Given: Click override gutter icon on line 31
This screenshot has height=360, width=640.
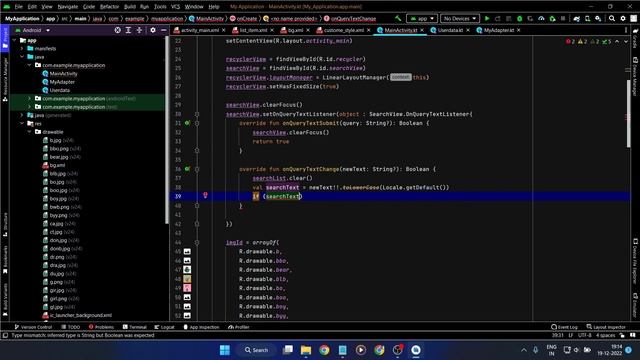Looking at the screenshot, I should click(187, 123).
